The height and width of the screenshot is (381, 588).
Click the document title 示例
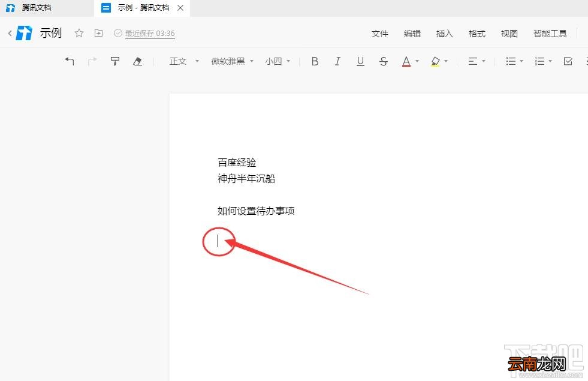tap(50, 33)
